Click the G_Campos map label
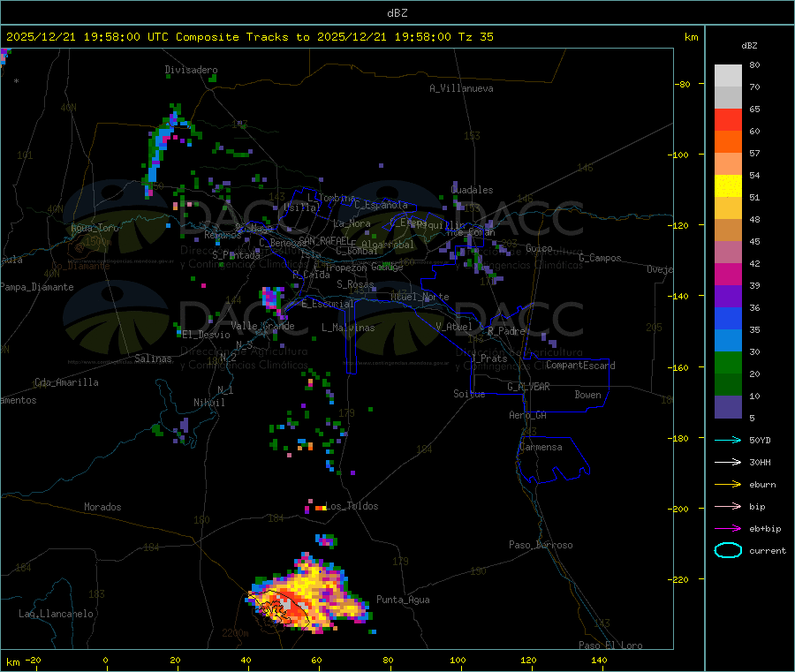Viewport: 795px width, 672px height. coord(601,258)
